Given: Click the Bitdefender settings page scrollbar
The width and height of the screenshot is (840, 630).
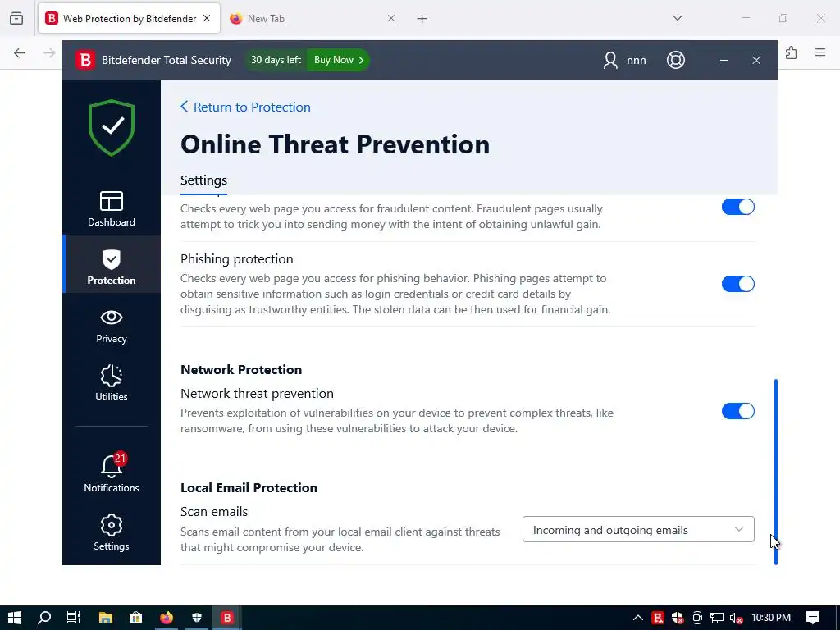Looking at the screenshot, I should pos(775,472).
